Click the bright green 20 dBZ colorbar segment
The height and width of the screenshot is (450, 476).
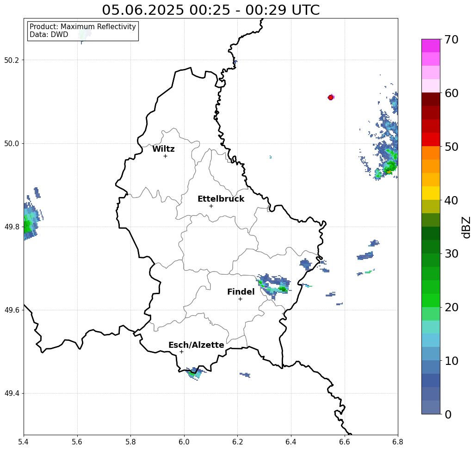pos(431,300)
